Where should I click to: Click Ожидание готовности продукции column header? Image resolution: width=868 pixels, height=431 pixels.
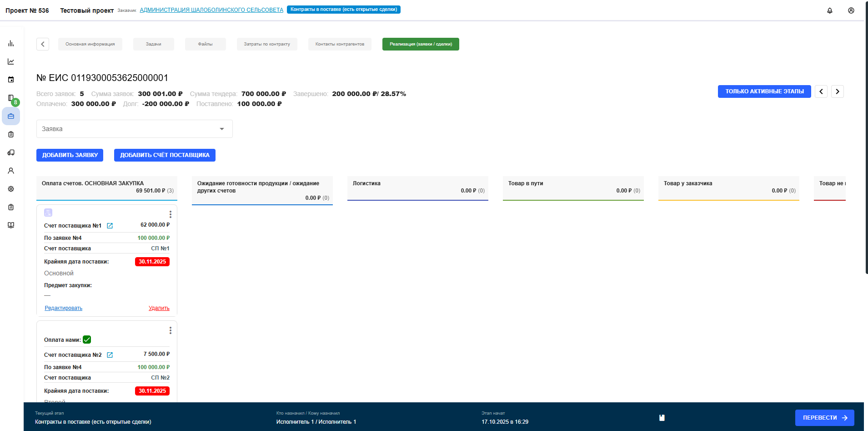coord(262,190)
